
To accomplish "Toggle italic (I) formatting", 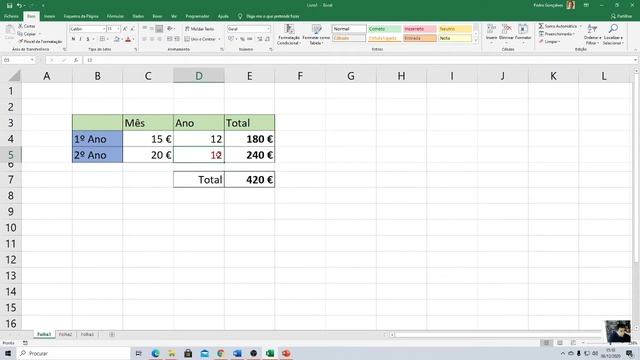I will [x=80, y=39].
